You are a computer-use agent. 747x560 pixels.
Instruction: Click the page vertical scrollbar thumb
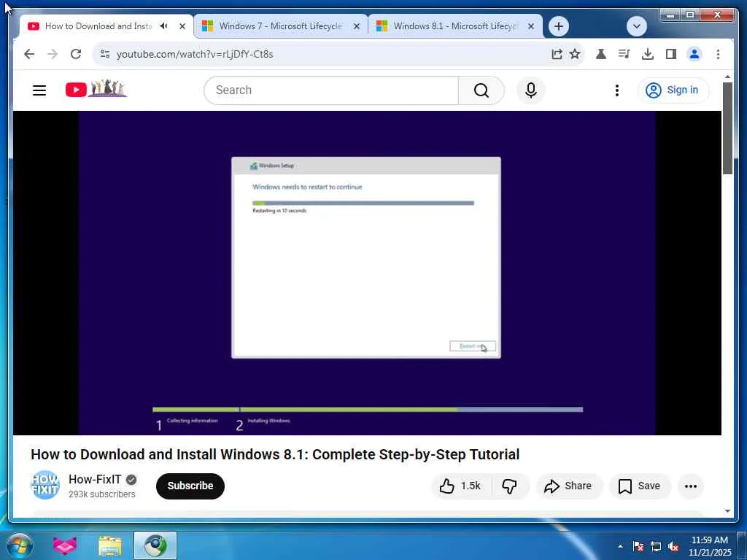727,128
